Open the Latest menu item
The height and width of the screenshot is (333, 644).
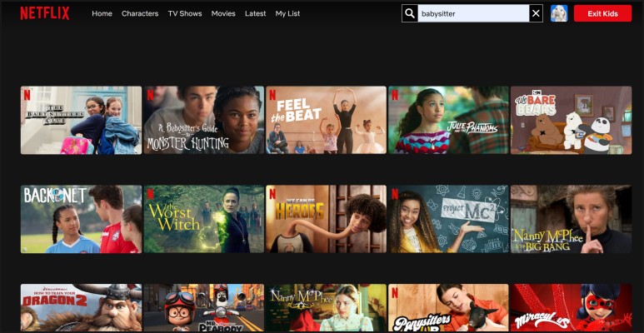point(256,13)
